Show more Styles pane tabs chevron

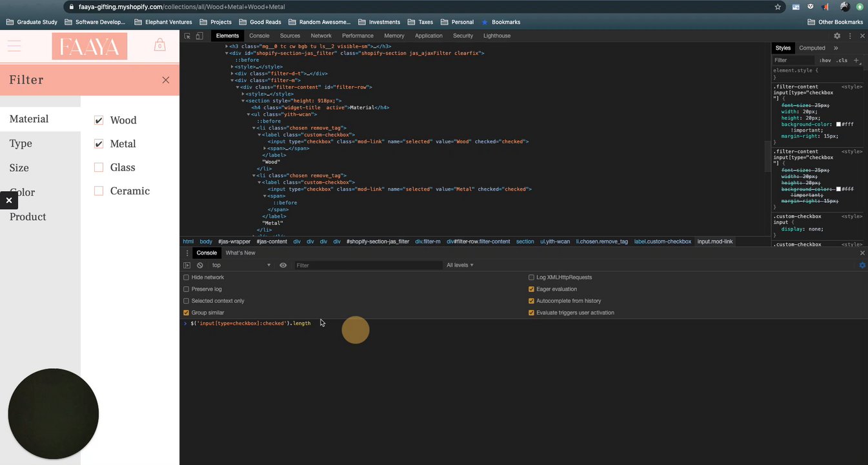point(836,48)
